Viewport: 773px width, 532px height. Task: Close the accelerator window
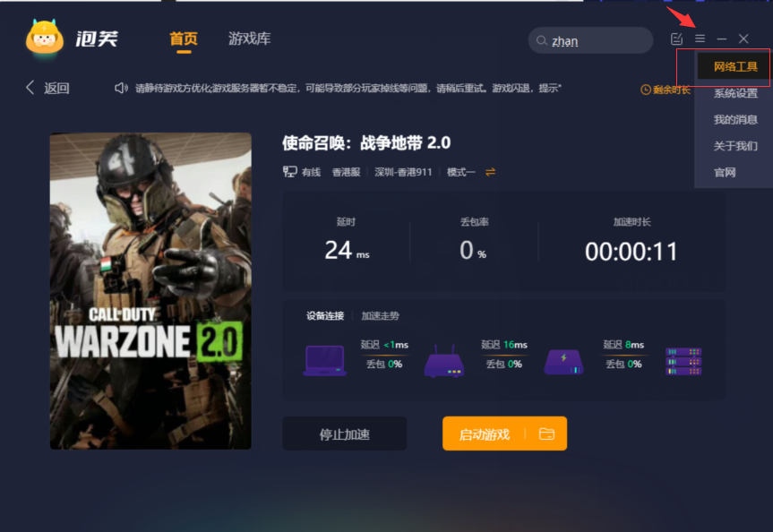point(743,39)
